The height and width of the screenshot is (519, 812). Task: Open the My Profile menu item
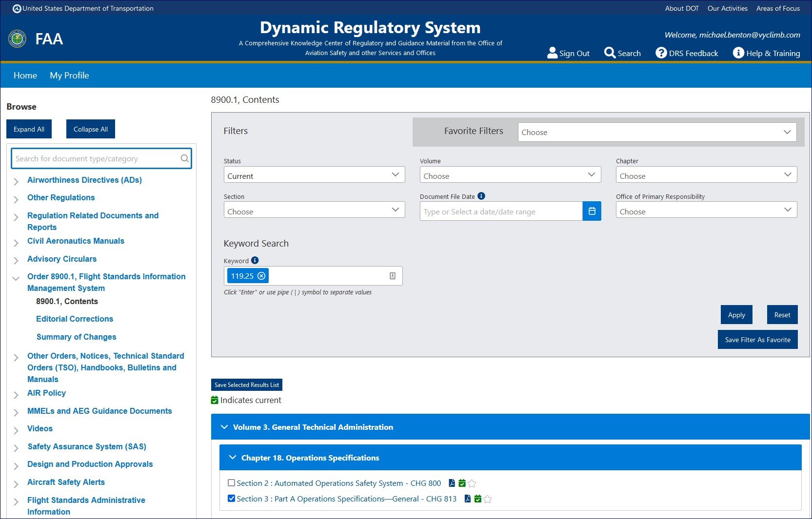click(x=69, y=76)
